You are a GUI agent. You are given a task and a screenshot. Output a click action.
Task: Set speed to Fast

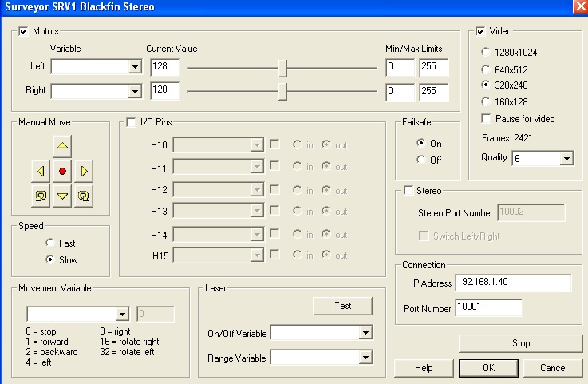[x=50, y=243]
